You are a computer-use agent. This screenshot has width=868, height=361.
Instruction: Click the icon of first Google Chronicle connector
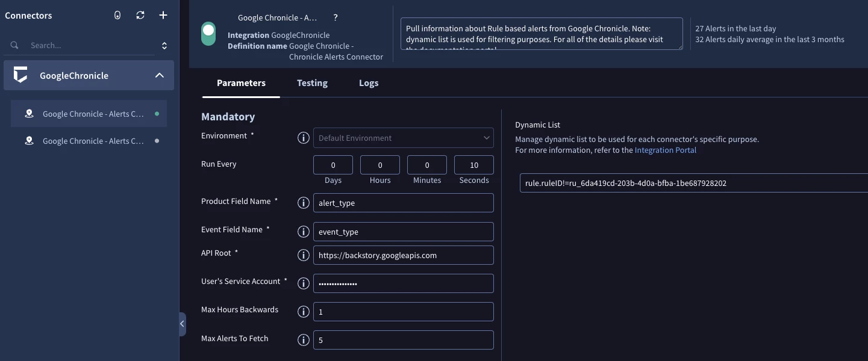tap(29, 114)
